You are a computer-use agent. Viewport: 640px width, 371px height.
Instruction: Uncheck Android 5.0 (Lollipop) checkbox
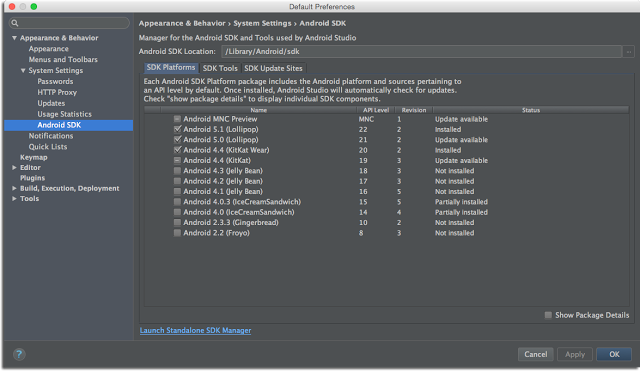[177, 140]
